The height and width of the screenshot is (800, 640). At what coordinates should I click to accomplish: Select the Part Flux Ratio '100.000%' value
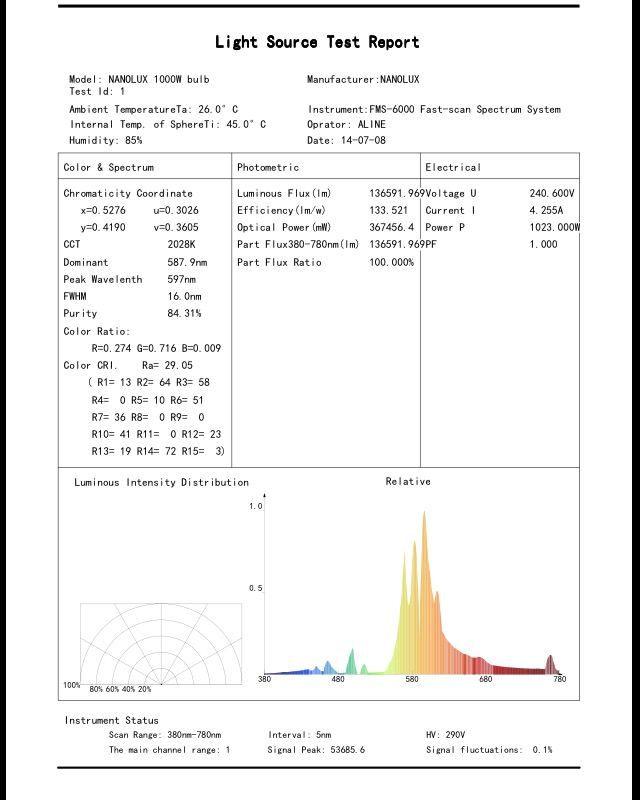click(x=391, y=262)
